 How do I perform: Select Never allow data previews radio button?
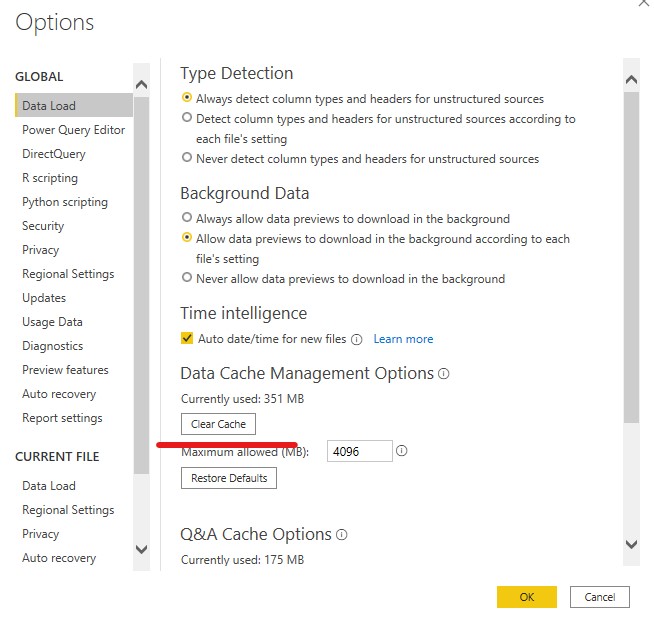click(187, 278)
